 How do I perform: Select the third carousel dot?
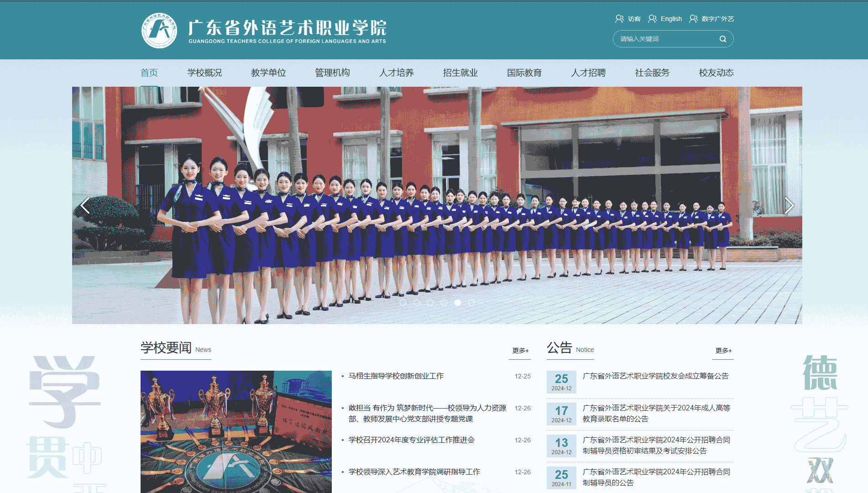click(430, 303)
